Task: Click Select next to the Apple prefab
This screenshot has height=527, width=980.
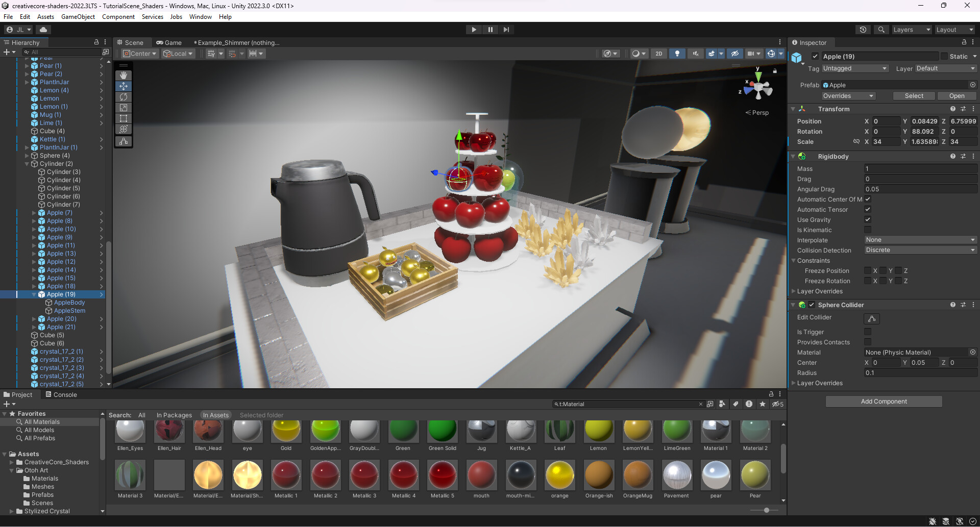Action: point(914,95)
